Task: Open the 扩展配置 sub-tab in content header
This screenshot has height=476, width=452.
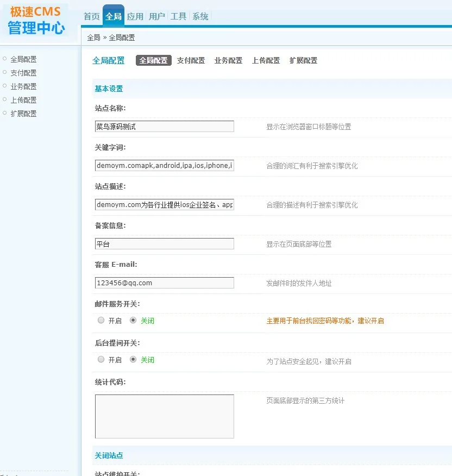Action: pos(303,61)
